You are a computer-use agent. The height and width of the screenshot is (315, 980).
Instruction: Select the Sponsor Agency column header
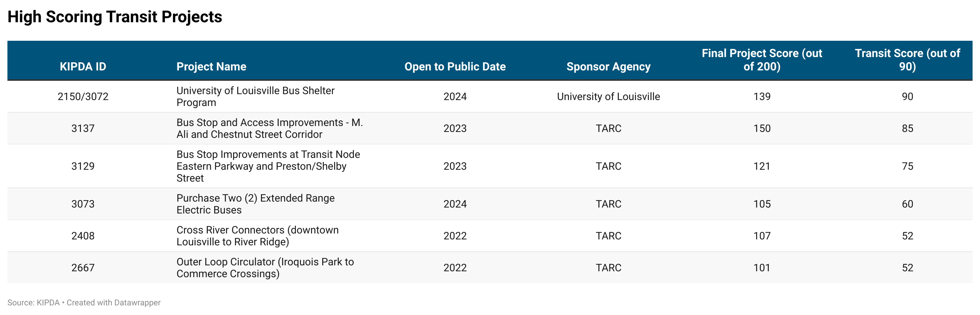[x=608, y=66]
